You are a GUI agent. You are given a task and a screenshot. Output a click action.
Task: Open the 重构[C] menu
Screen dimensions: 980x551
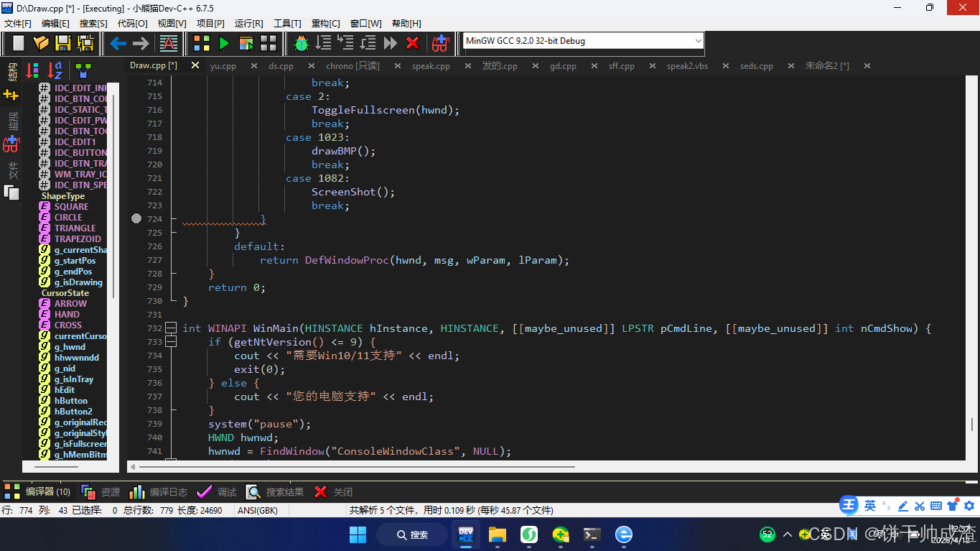click(x=326, y=24)
